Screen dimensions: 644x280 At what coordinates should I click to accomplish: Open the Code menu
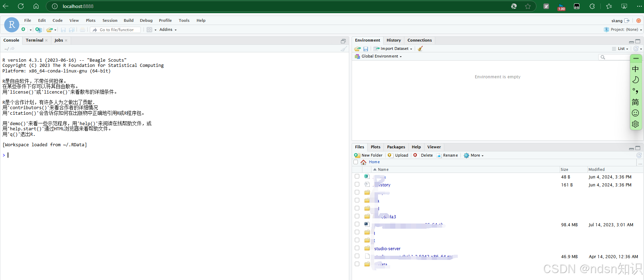[58, 20]
